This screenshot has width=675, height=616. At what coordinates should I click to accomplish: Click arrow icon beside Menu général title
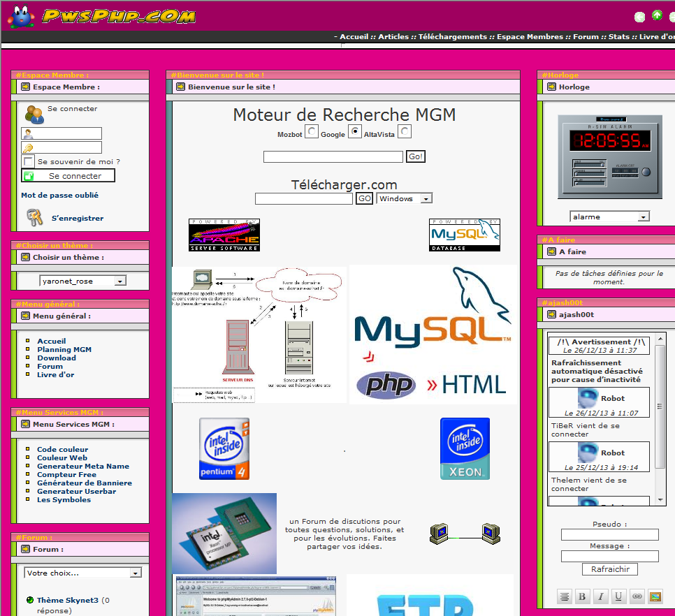(25, 316)
